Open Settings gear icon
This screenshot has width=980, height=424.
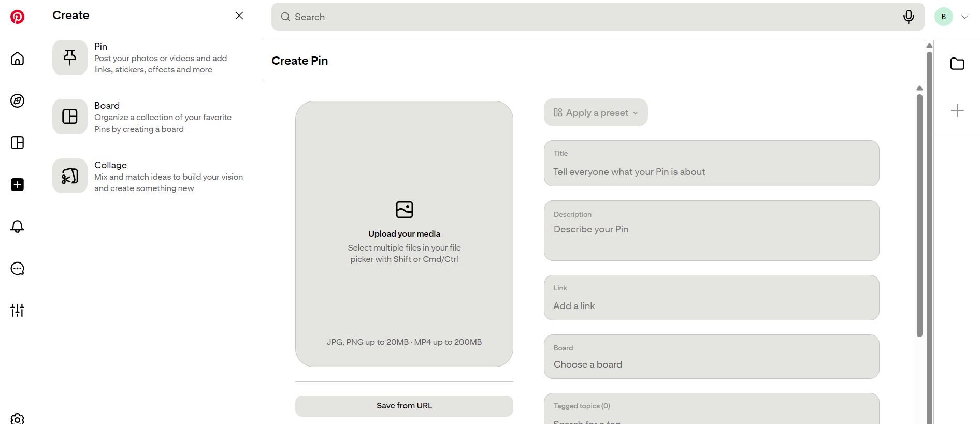(17, 418)
